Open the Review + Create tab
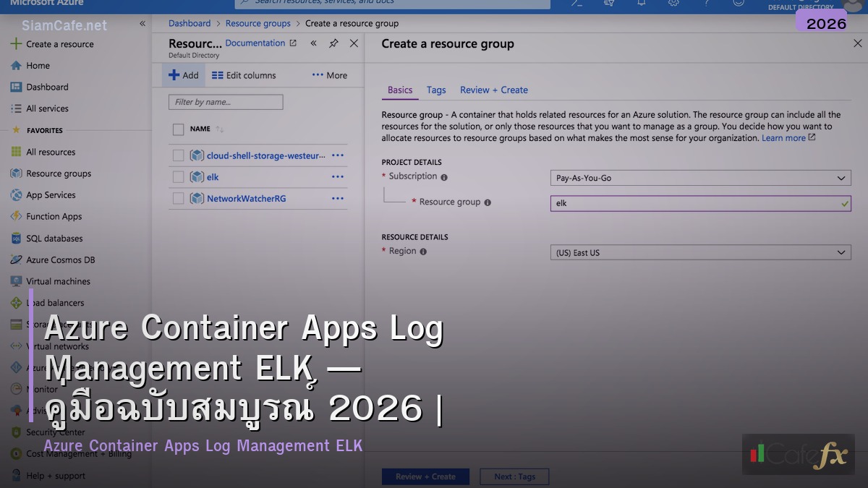The image size is (868, 488). pos(494,90)
